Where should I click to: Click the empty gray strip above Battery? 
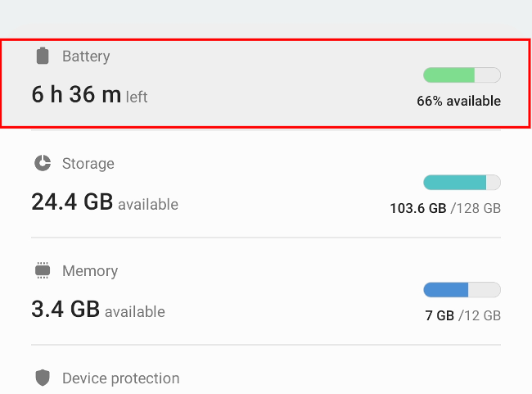[x=266, y=18]
